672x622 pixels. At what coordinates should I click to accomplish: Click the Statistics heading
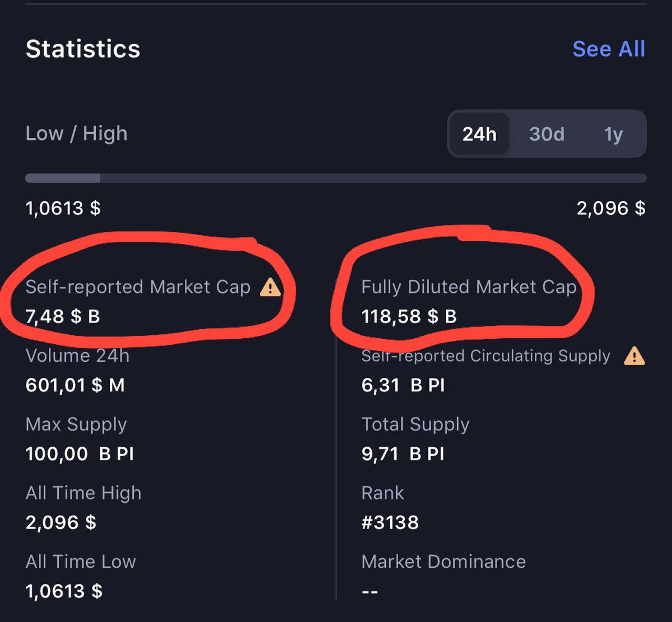click(x=83, y=49)
